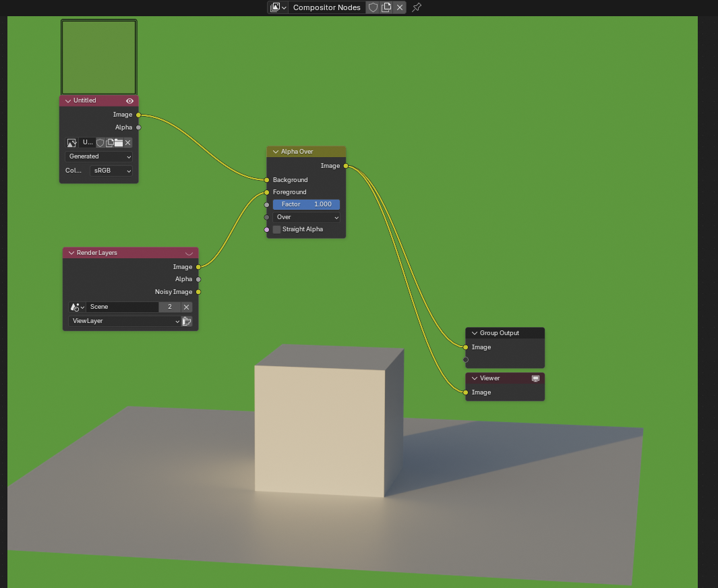
Task: Duplicate the Compositor Nodes tree in header
Action: 386,7
